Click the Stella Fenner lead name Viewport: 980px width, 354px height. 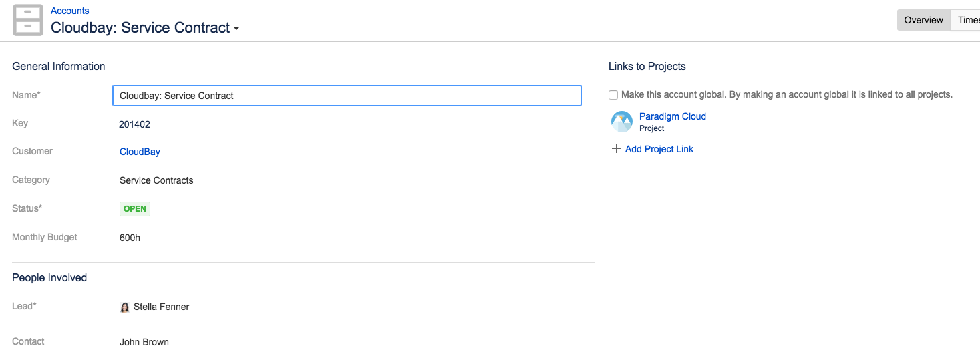[161, 307]
